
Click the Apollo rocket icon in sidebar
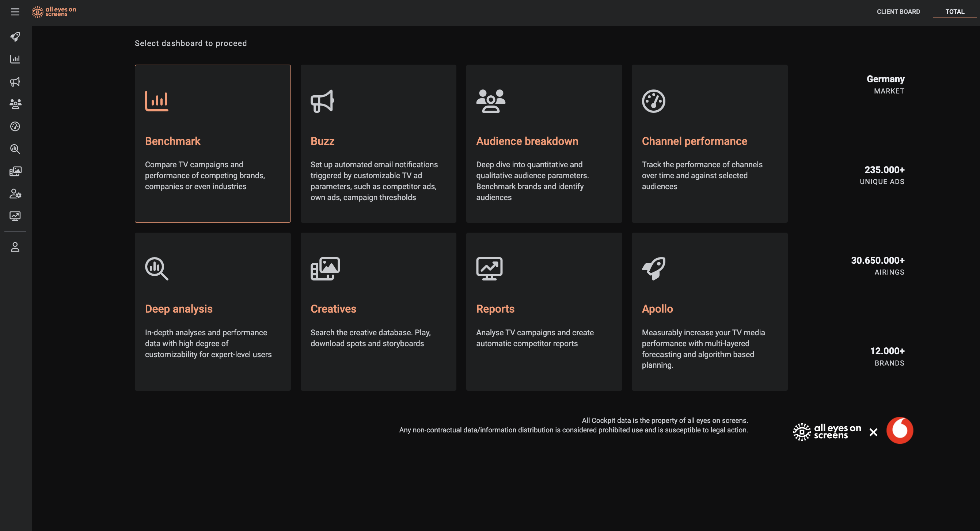click(x=15, y=37)
